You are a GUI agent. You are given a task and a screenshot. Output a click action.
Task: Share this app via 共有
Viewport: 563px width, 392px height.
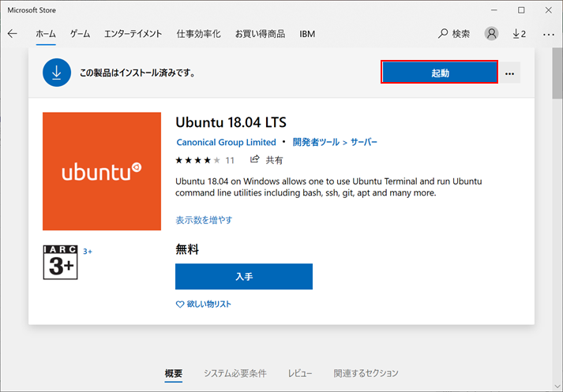click(x=266, y=160)
